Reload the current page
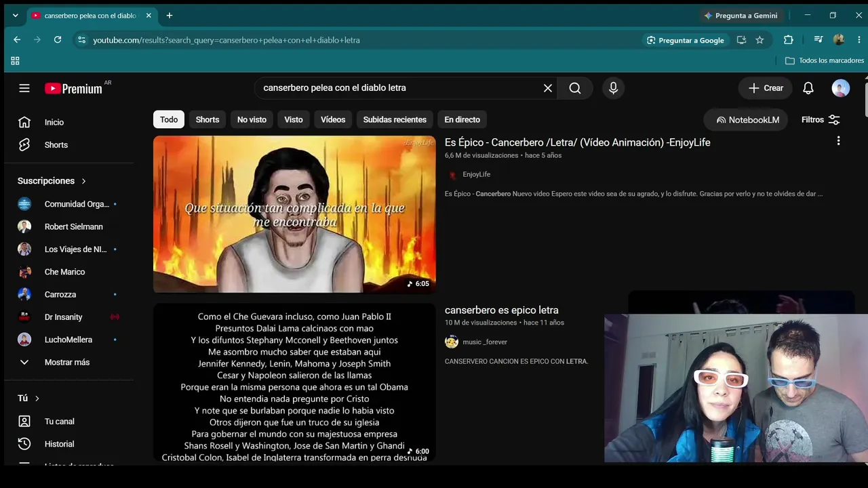The width and height of the screenshot is (868, 488). tap(58, 40)
